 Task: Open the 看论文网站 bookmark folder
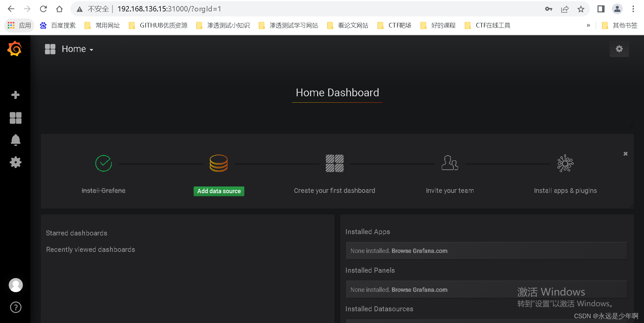coord(348,25)
